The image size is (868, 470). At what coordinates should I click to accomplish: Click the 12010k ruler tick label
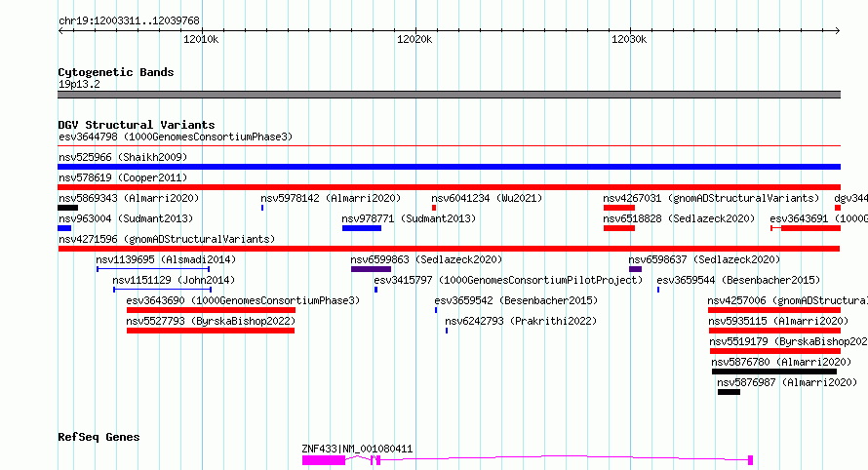tap(201, 39)
